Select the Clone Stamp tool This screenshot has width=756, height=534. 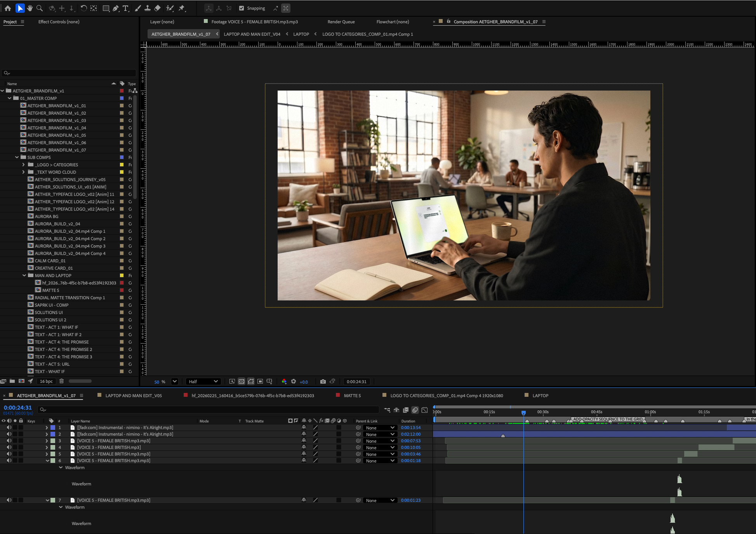coord(148,8)
